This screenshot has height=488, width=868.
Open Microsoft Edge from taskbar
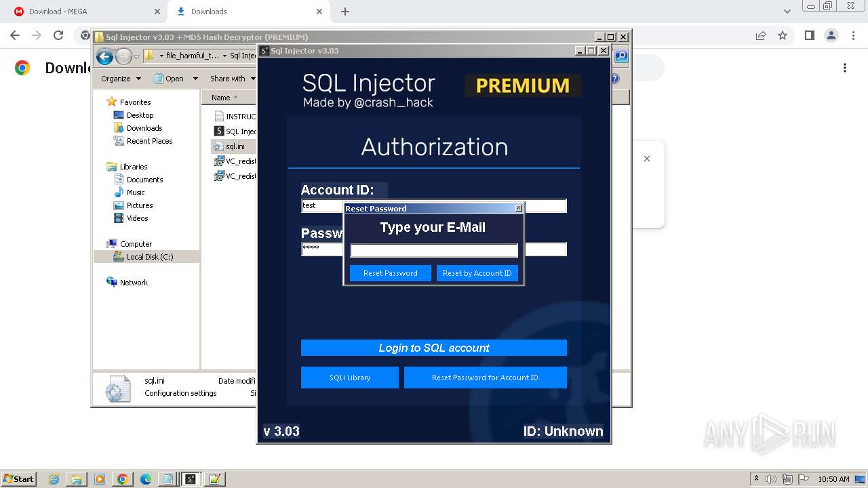coord(146,479)
